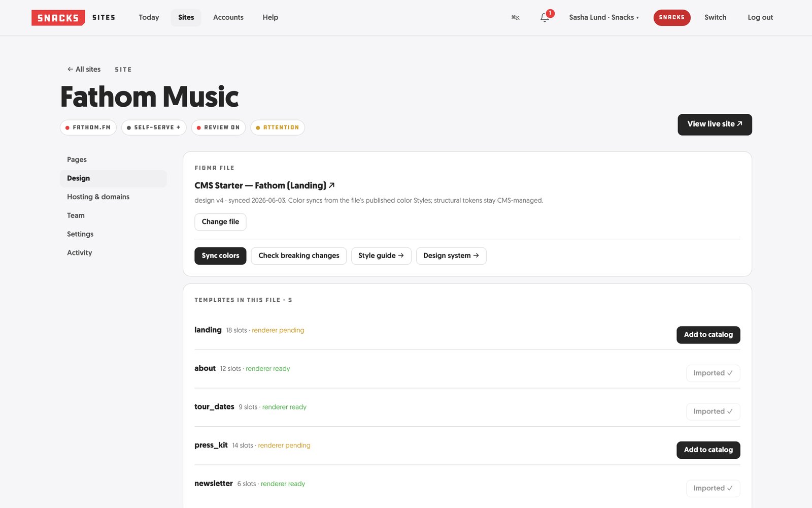Click the press_kit template name
This screenshot has height=508, width=812.
coord(211,445)
